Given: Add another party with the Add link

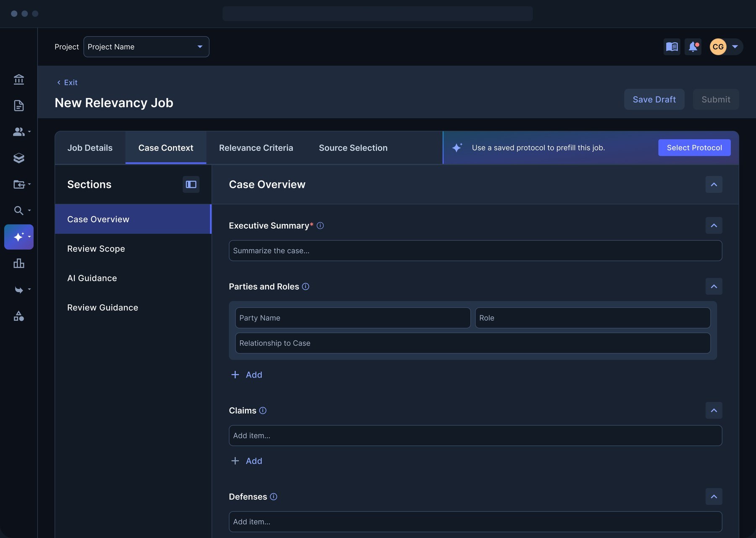Looking at the screenshot, I should (247, 375).
